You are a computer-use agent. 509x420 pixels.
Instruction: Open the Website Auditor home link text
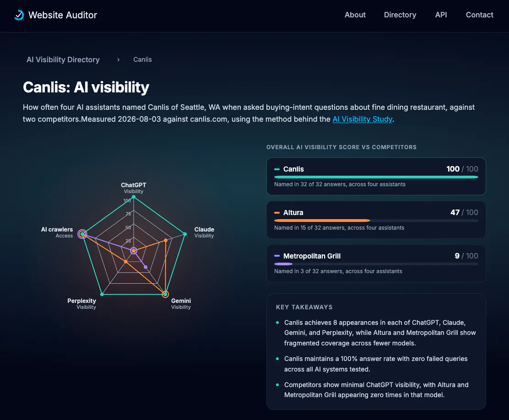point(63,15)
